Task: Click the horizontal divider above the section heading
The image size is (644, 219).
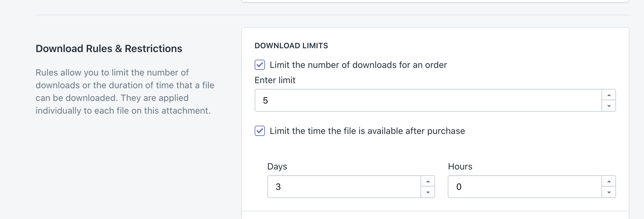Action: (x=332, y=15)
